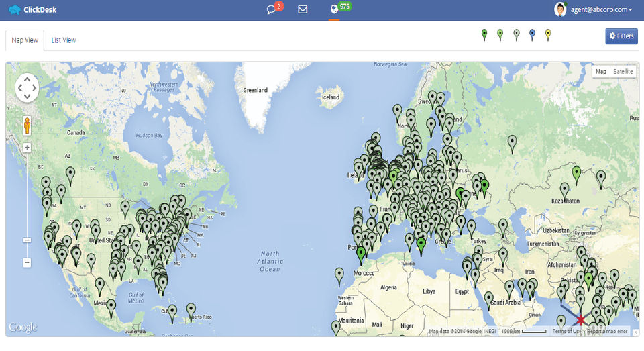Select the pin in western Saudi Arabia
Screen dimensions: 644x351
489,299
